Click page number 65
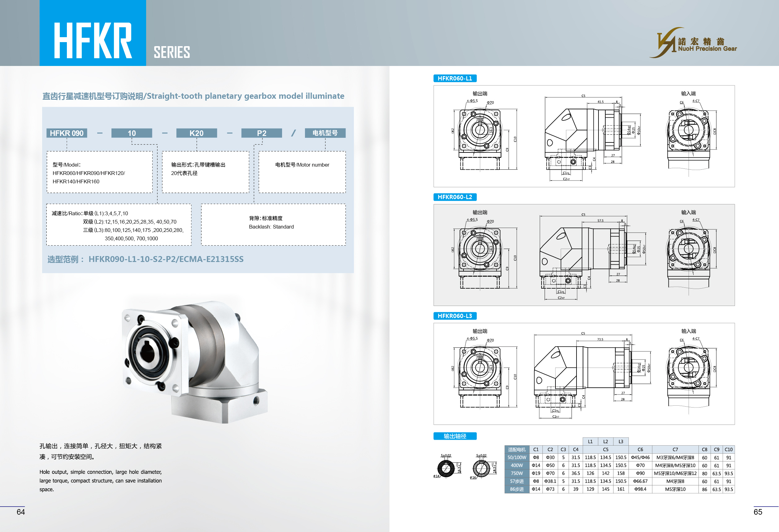The image size is (779, 532). click(x=758, y=512)
